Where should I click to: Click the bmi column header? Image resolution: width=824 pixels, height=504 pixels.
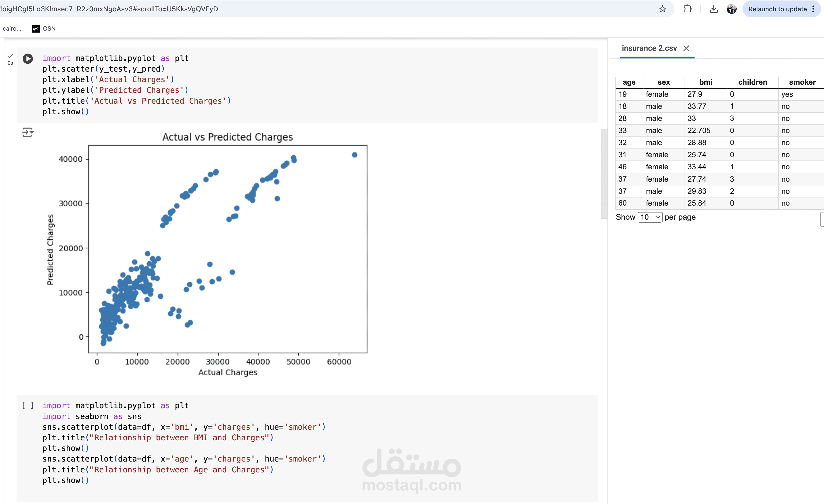pos(706,82)
